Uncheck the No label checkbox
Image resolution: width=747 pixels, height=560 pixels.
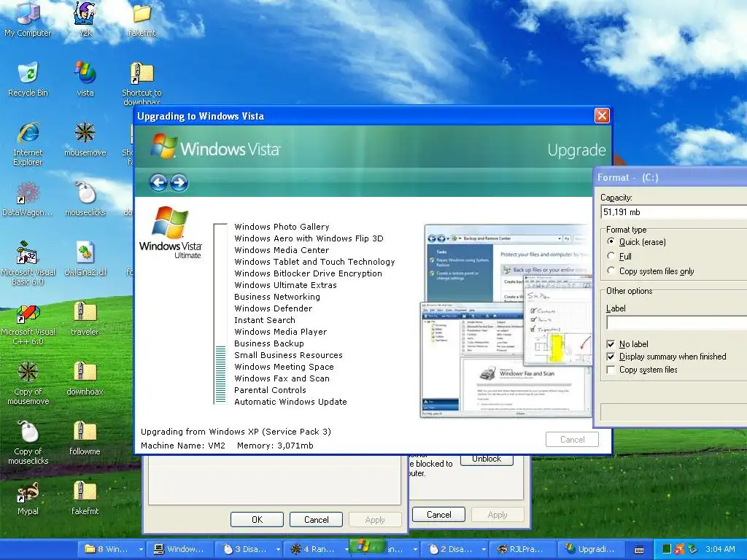pyautogui.click(x=611, y=344)
